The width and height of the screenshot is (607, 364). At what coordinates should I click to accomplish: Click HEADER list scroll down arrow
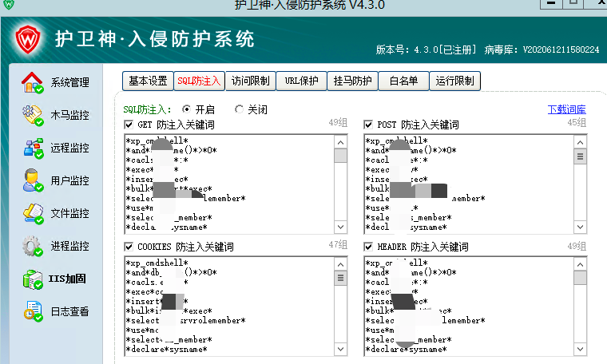tap(581, 349)
